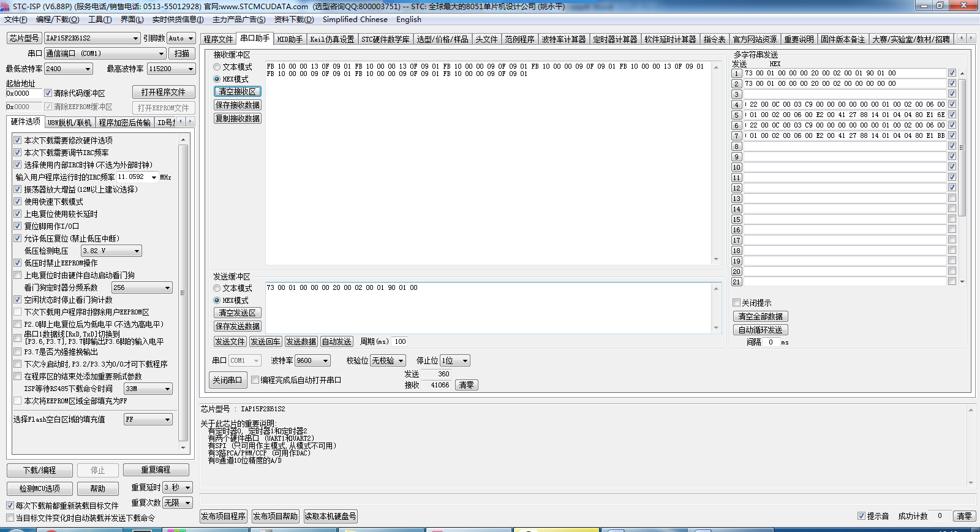Click the STC-ISP app icon in title bar

click(6, 6)
